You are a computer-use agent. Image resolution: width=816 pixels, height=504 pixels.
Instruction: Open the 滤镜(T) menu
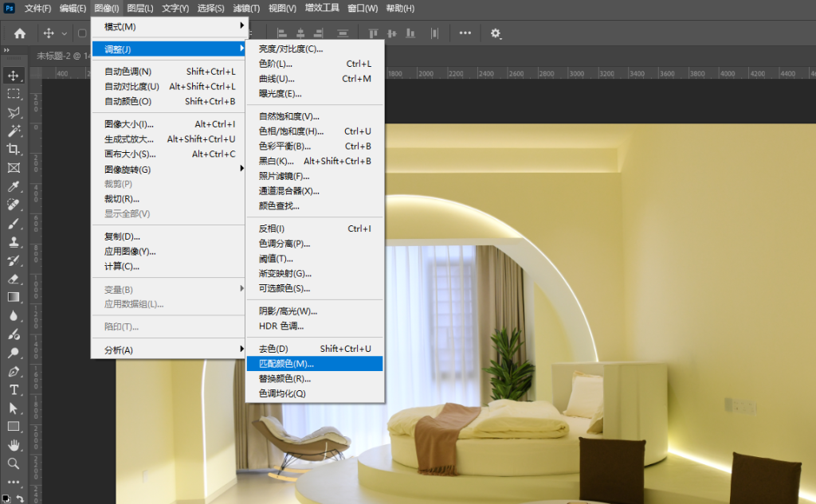246,8
